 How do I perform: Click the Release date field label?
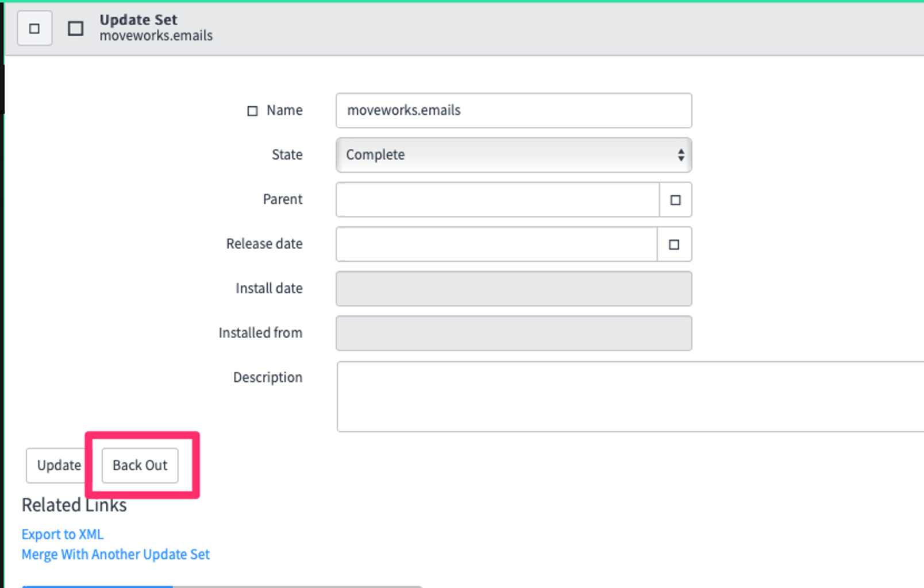click(x=264, y=243)
